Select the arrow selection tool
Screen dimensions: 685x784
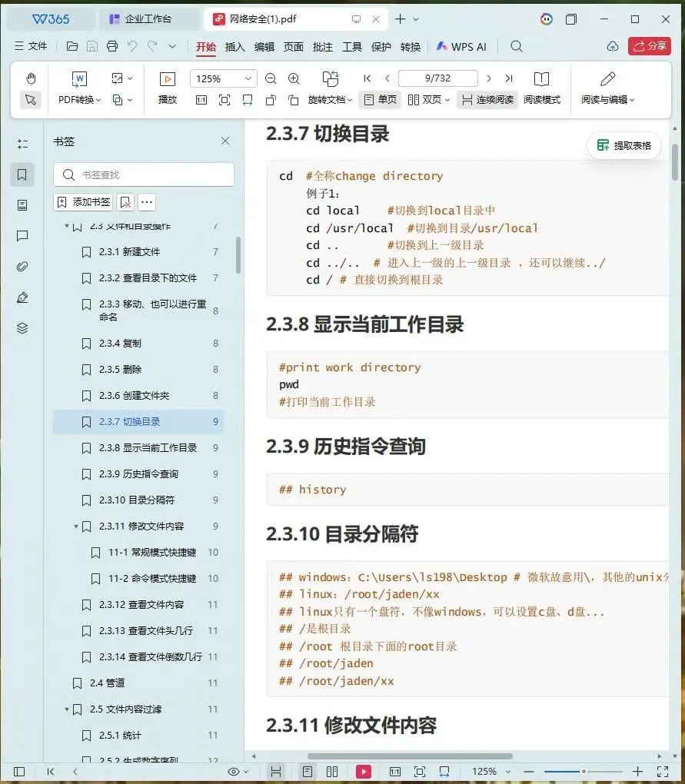[31, 100]
